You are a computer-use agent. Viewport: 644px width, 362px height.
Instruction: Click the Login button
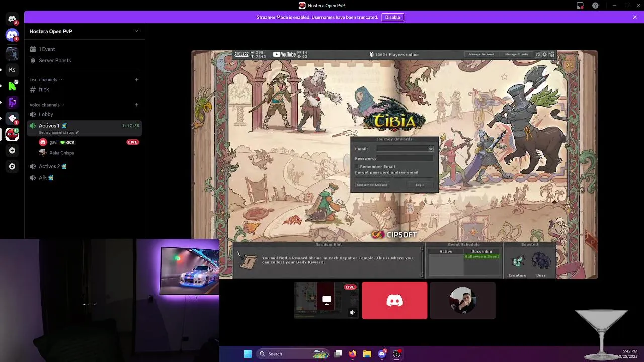pyautogui.click(x=420, y=185)
